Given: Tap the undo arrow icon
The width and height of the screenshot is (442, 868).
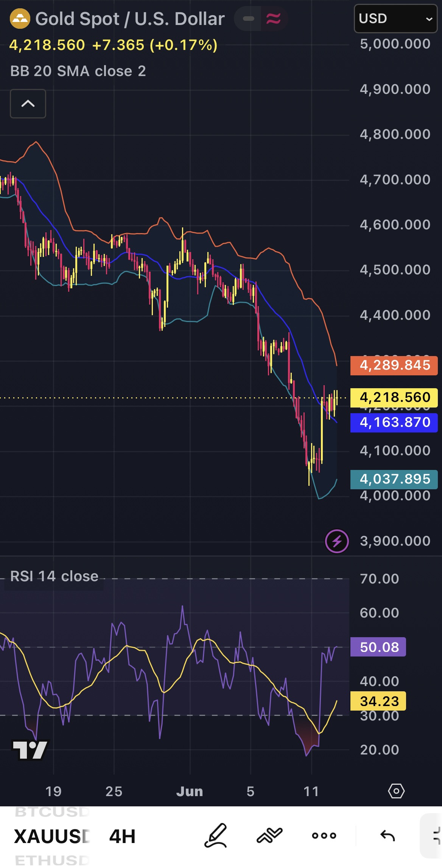Looking at the screenshot, I should pos(388,835).
